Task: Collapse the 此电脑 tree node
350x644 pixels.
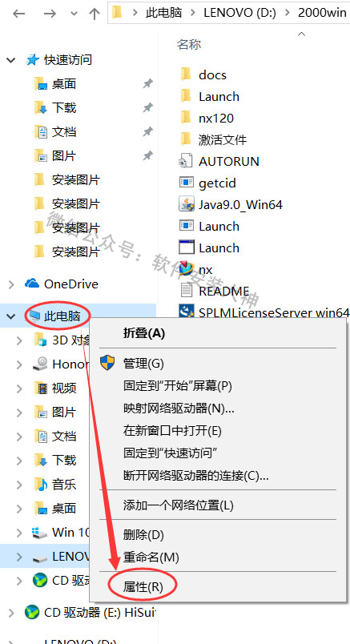Action: tap(11, 316)
